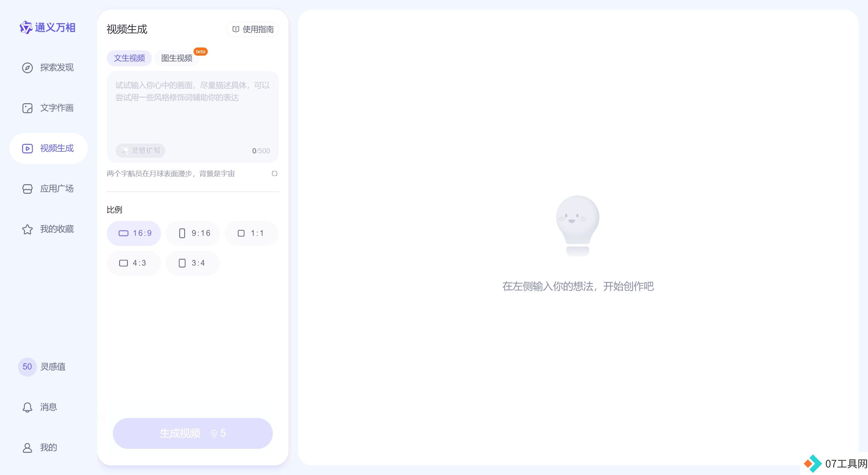Switch to the 图生视频 beta tab
The height and width of the screenshot is (475, 868).
(x=177, y=58)
